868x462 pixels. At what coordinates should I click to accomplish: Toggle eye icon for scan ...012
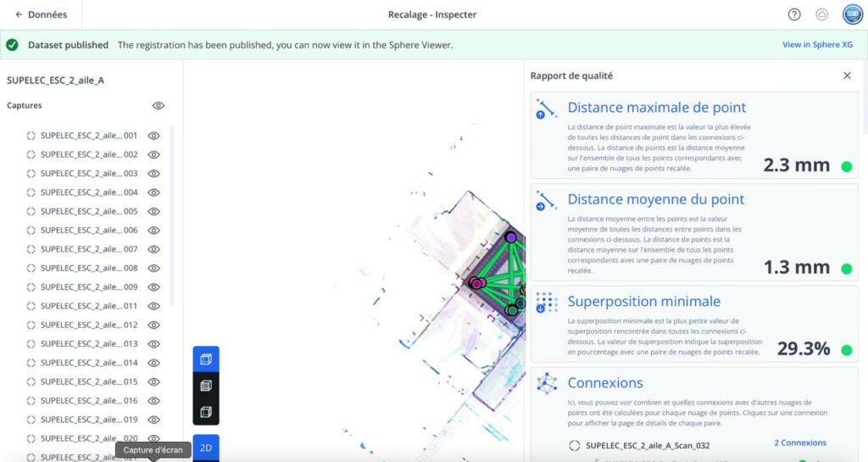[154, 325]
